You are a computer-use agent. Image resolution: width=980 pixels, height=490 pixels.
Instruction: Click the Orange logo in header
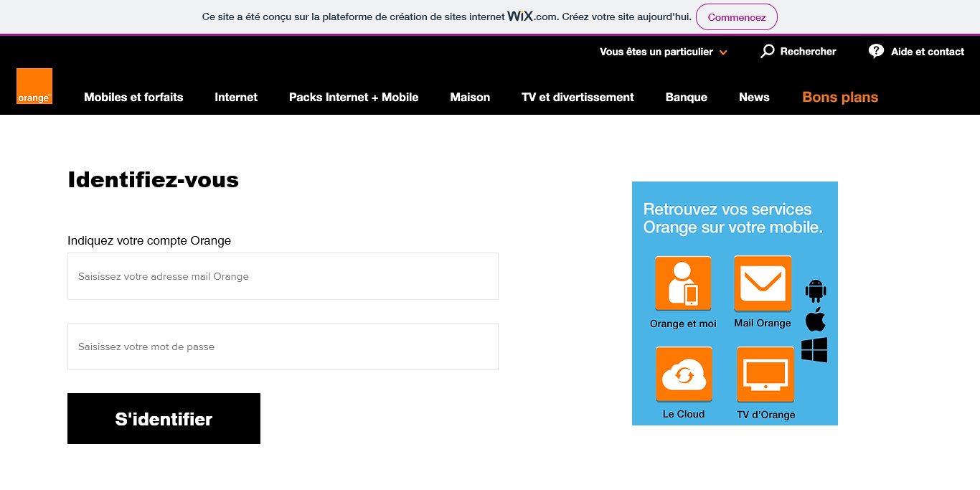tap(34, 86)
